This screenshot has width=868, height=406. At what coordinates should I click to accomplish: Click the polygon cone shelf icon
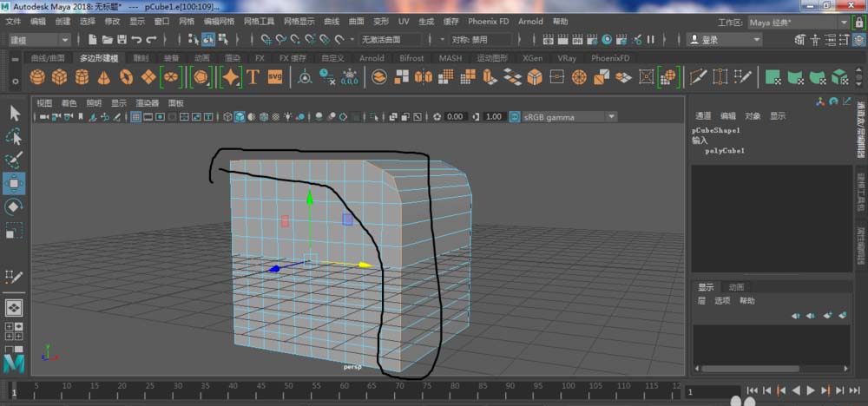(x=104, y=77)
